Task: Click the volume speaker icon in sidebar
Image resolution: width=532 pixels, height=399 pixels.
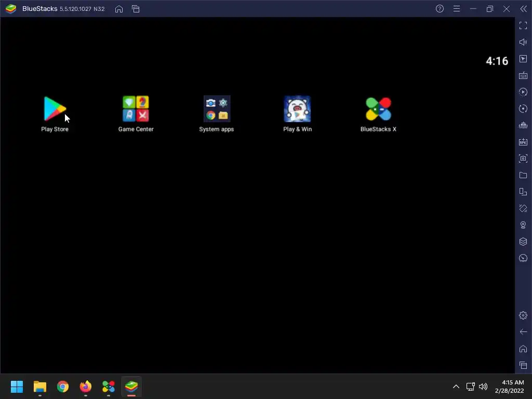Action: 523,42
